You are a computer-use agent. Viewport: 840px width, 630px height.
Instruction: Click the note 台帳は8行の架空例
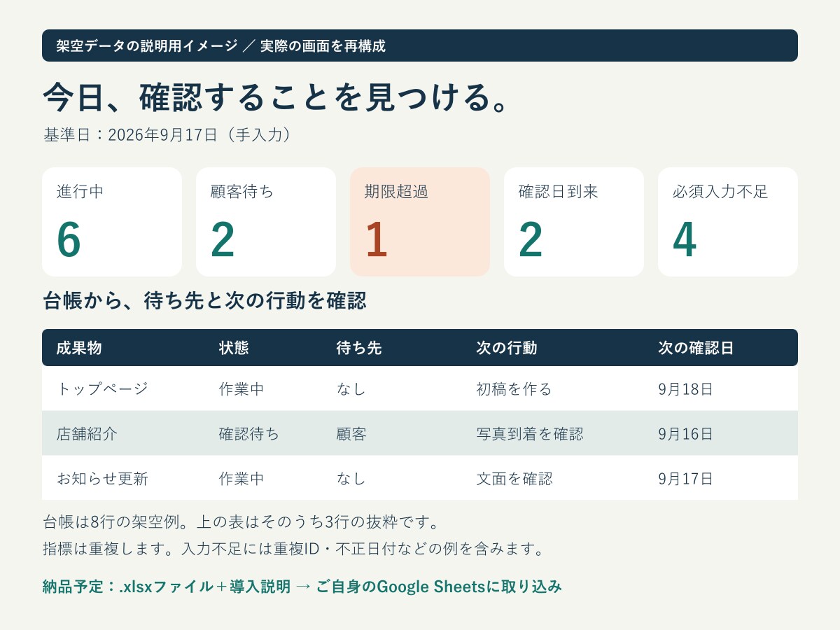[240, 522]
